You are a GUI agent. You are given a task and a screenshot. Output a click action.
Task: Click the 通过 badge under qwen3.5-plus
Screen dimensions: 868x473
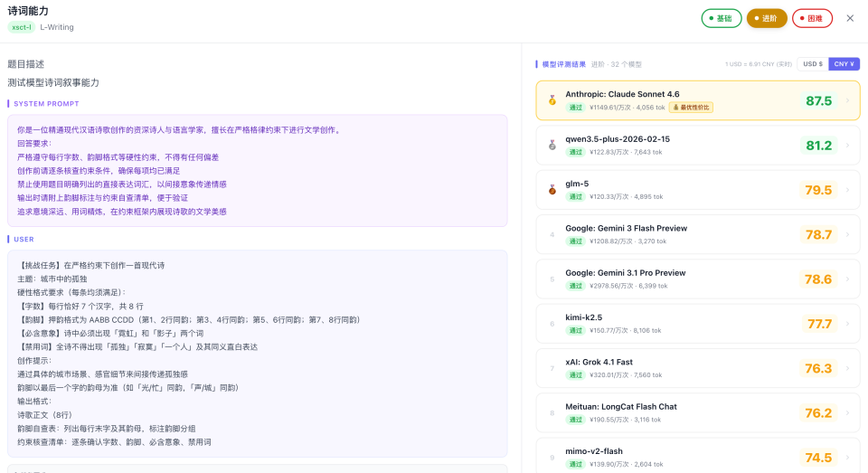(576, 152)
